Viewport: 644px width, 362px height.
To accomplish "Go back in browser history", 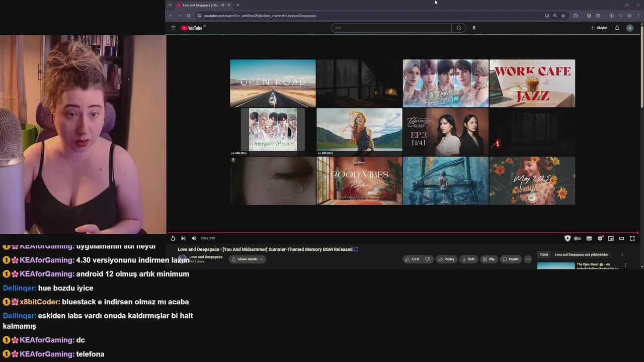I will 171,16.
